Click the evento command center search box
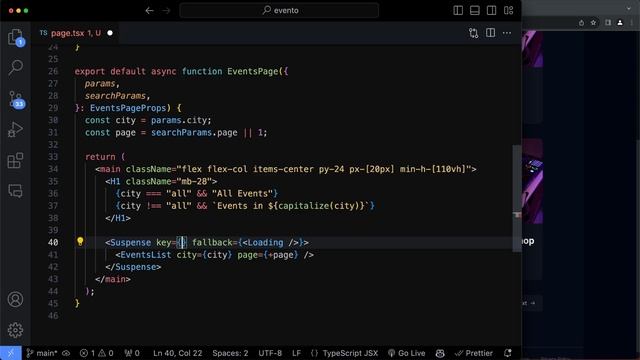 click(x=279, y=11)
